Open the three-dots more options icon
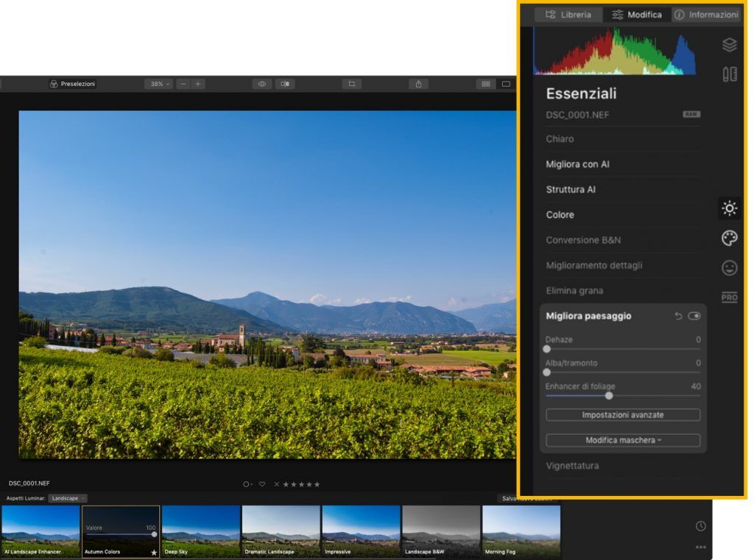This screenshot has height=560, width=754. click(701, 547)
